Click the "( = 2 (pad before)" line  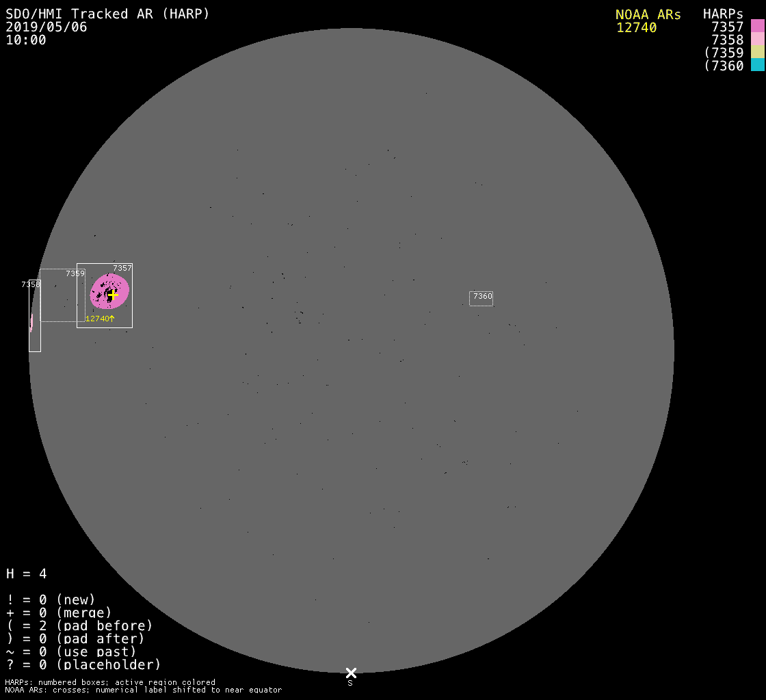(79, 625)
